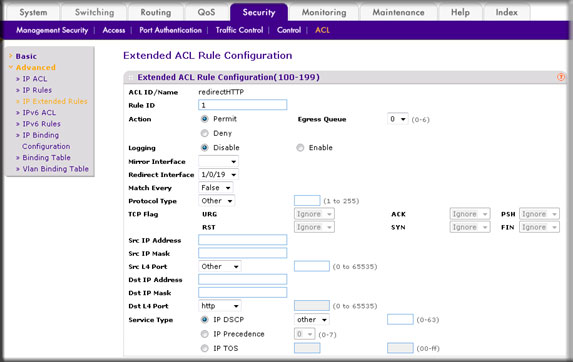Switch to the System tab
This screenshot has height=362, width=573.
[x=33, y=12]
